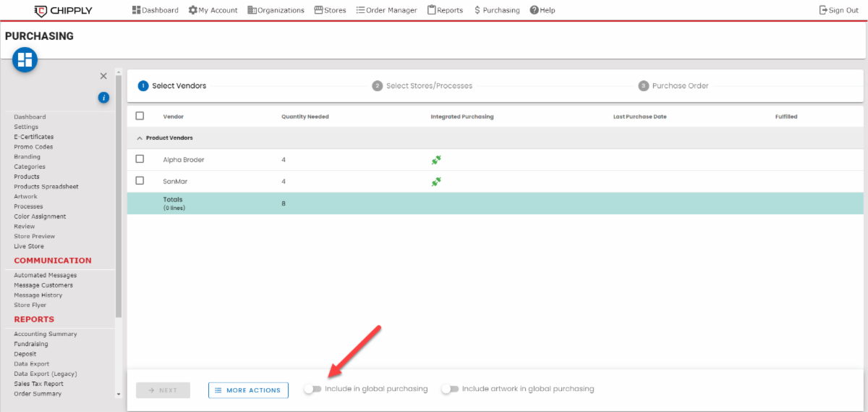The width and height of the screenshot is (868, 412).
Task: Open Deposit report in sidebar
Action: click(x=25, y=354)
